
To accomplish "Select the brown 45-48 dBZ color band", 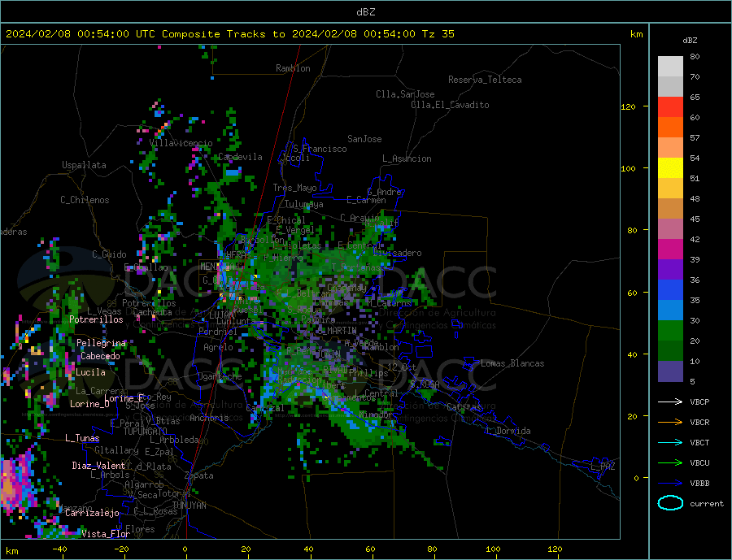I will [670, 209].
